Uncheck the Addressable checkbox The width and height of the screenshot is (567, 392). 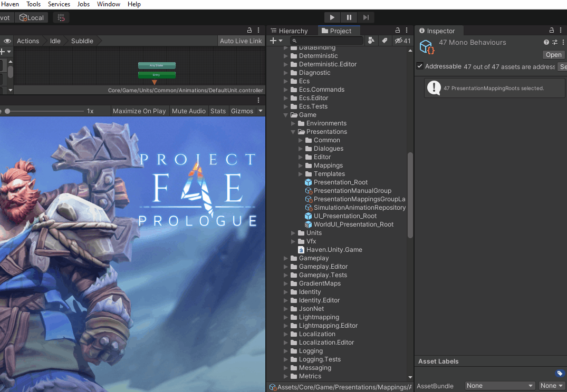420,66
